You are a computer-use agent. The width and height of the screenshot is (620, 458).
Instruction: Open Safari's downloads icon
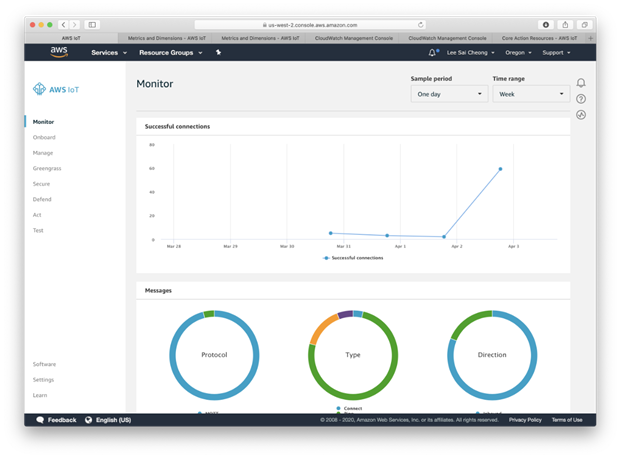point(546,25)
